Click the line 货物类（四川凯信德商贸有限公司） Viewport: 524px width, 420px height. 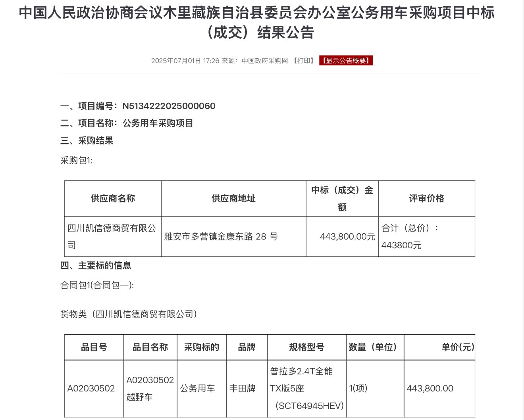tap(129, 315)
